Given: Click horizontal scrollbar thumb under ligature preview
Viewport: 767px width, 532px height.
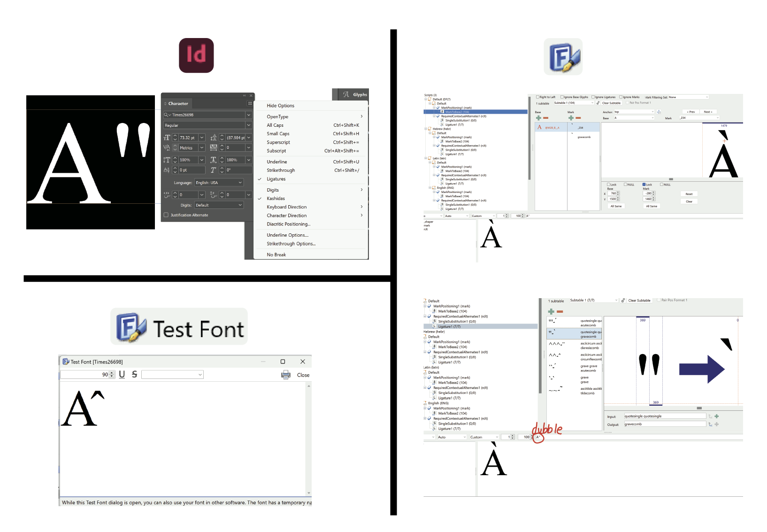Looking at the screenshot, I should tap(699, 408).
